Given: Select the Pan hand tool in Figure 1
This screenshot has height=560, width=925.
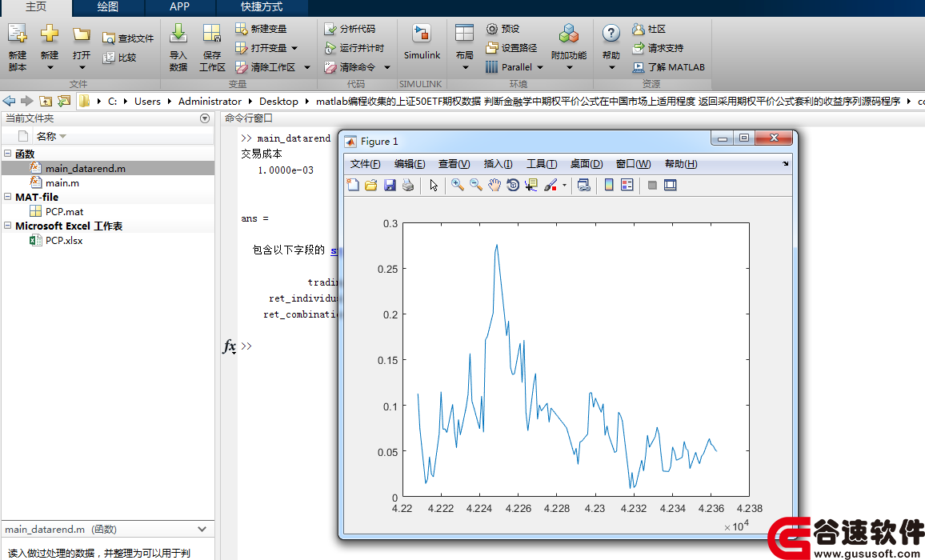Looking at the screenshot, I should (x=494, y=186).
